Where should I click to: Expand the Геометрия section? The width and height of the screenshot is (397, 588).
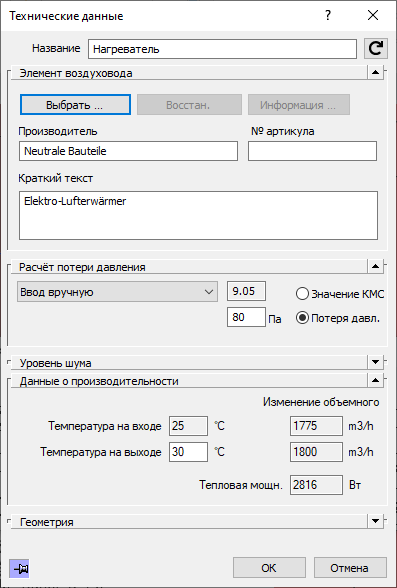(x=376, y=521)
